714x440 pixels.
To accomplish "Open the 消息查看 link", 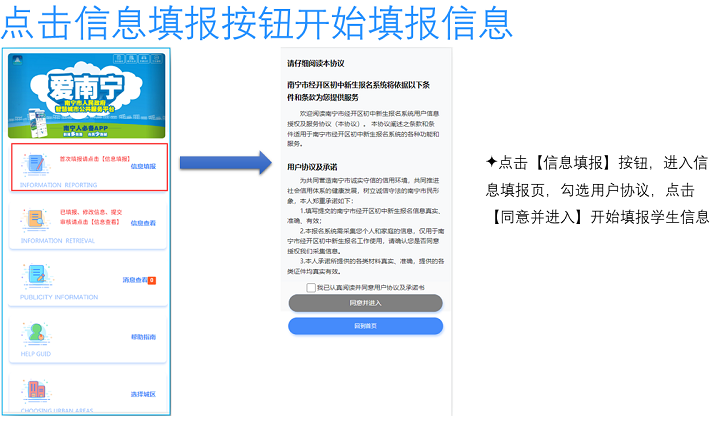I will [135, 280].
